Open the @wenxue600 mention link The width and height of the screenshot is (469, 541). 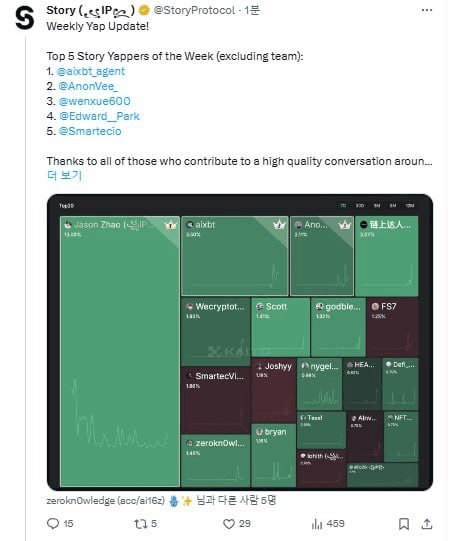click(95, 101)
